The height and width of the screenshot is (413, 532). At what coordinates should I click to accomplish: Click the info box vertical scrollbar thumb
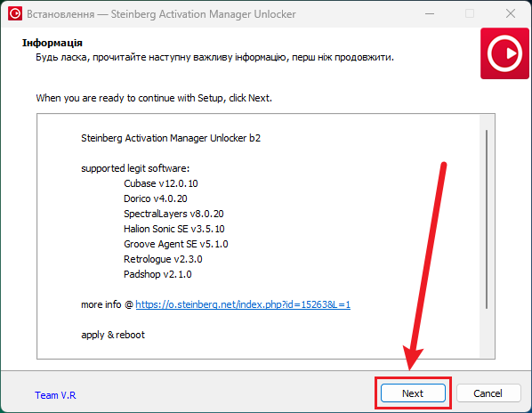[487, 219]
